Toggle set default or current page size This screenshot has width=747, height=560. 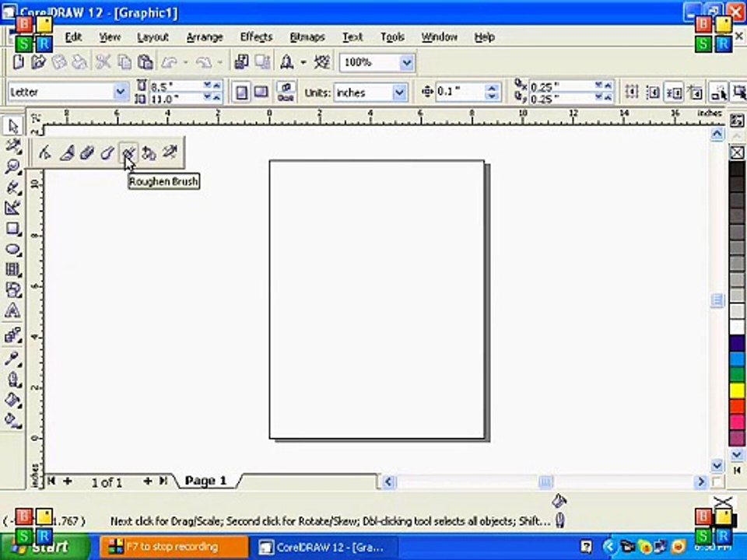point(286,92)
